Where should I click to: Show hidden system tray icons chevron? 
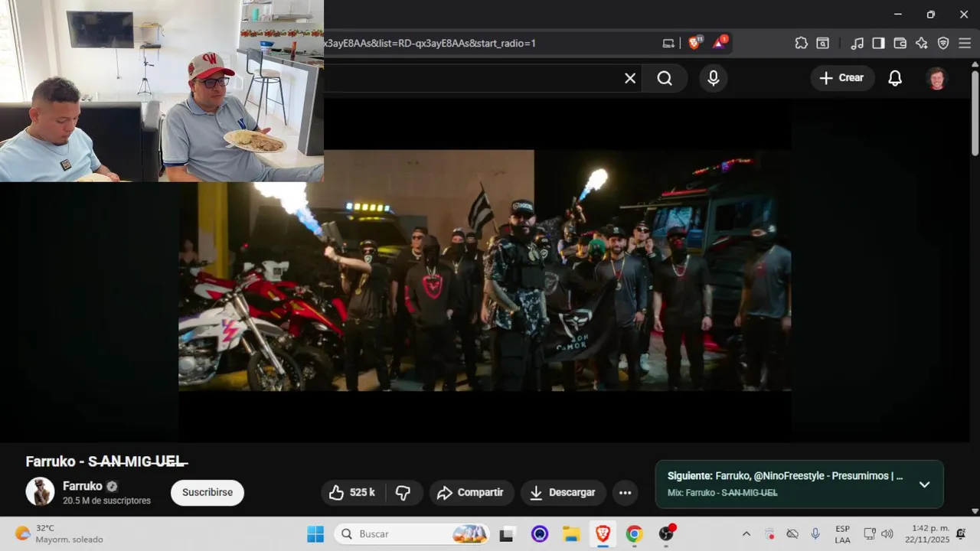click(x=746, y=534)
